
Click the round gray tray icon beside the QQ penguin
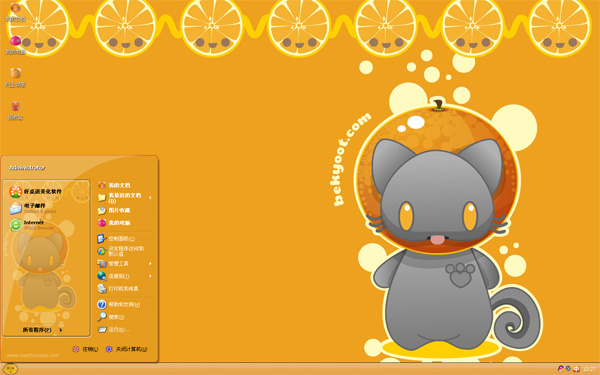568,369
